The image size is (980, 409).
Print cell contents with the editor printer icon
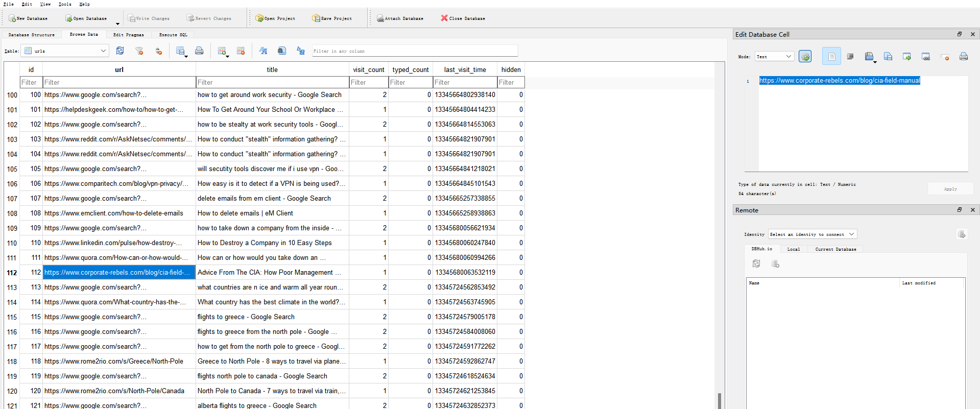(x=964, y=56)
